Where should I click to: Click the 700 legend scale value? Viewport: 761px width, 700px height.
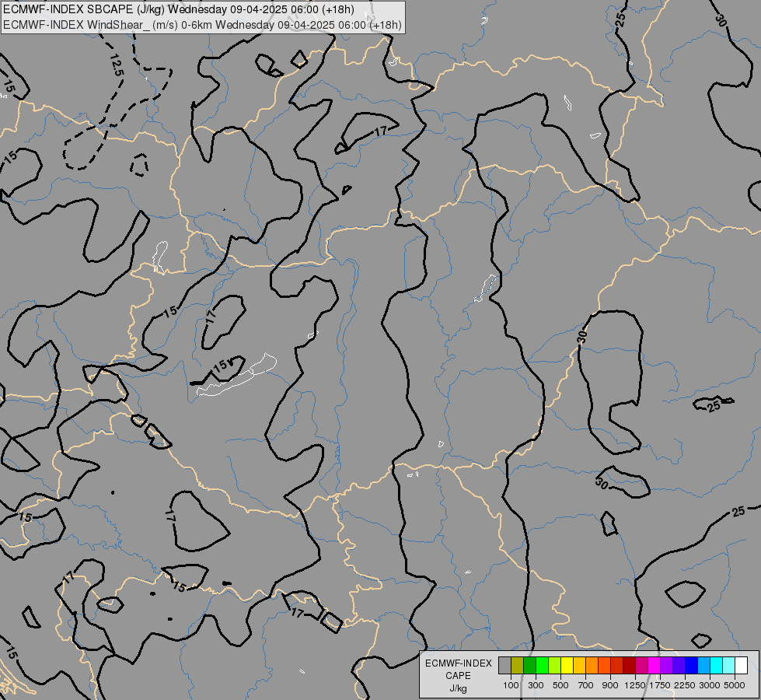[x=586, y=685]
